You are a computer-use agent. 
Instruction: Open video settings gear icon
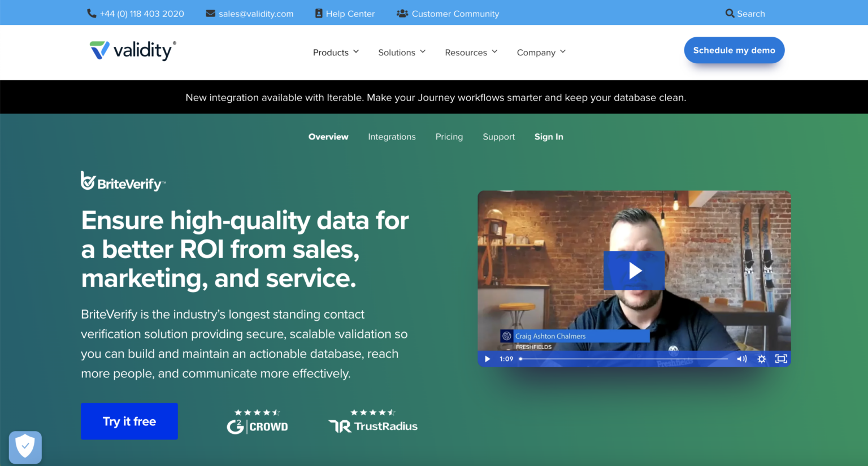[761, 359]
